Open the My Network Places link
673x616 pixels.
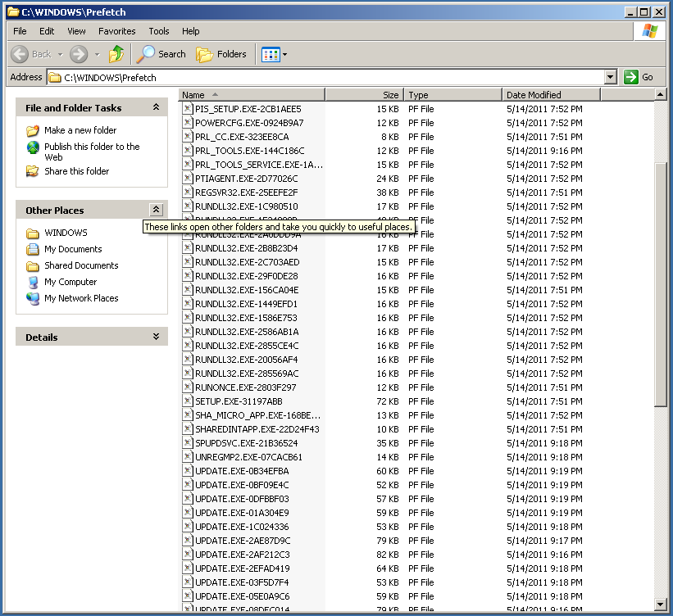click(x=81, y=298)
